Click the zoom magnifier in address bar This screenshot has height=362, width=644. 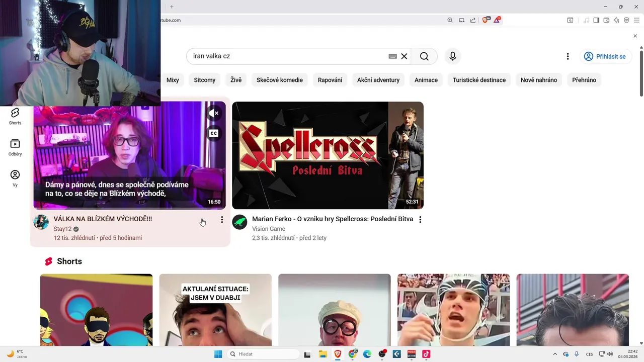coord(450,20)
